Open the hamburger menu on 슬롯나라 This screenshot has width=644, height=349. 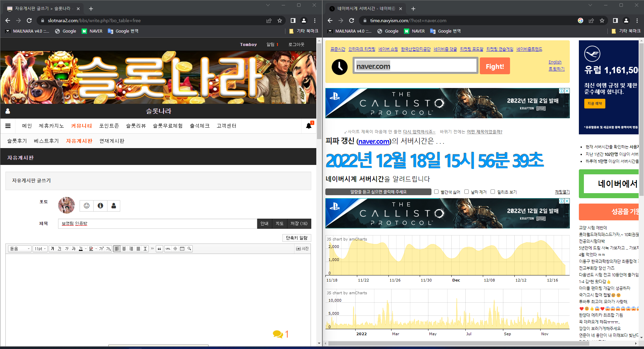tap(8, 126)
